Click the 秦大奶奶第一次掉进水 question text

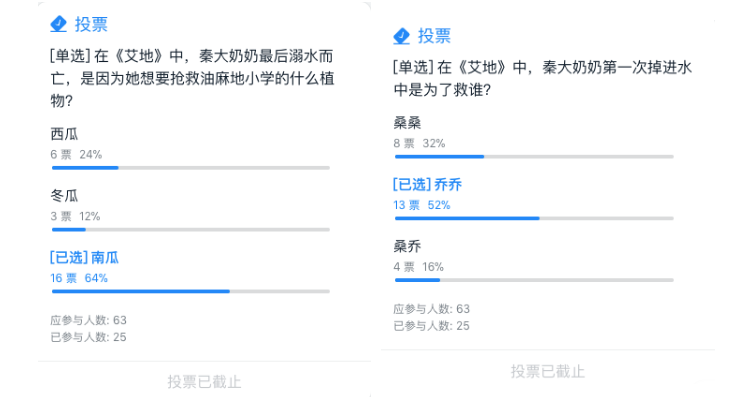pos(542,78)
